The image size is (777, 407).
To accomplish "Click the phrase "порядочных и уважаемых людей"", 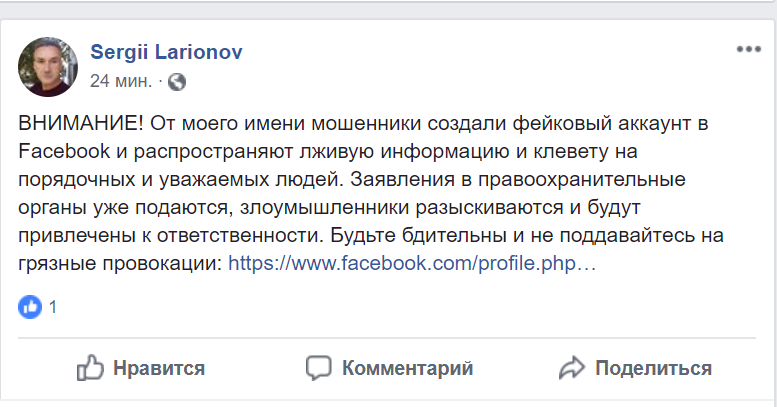I will pyautogui.click(x=148, y=180).
